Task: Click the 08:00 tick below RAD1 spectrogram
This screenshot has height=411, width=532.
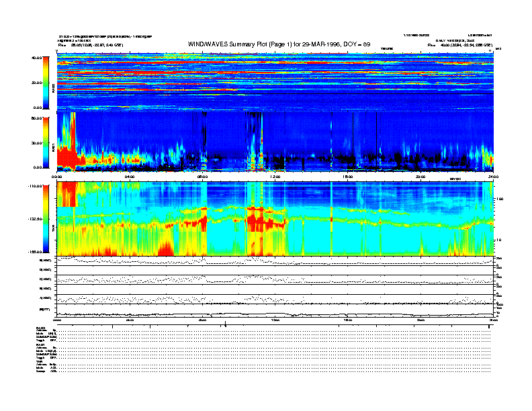Action: tap(203, 177)
